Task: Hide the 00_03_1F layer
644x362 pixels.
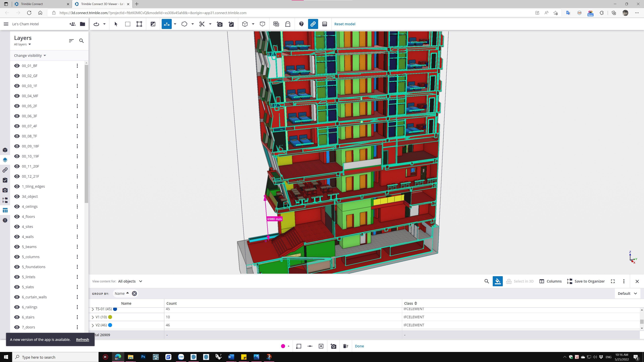Action: tap(17, 86)
